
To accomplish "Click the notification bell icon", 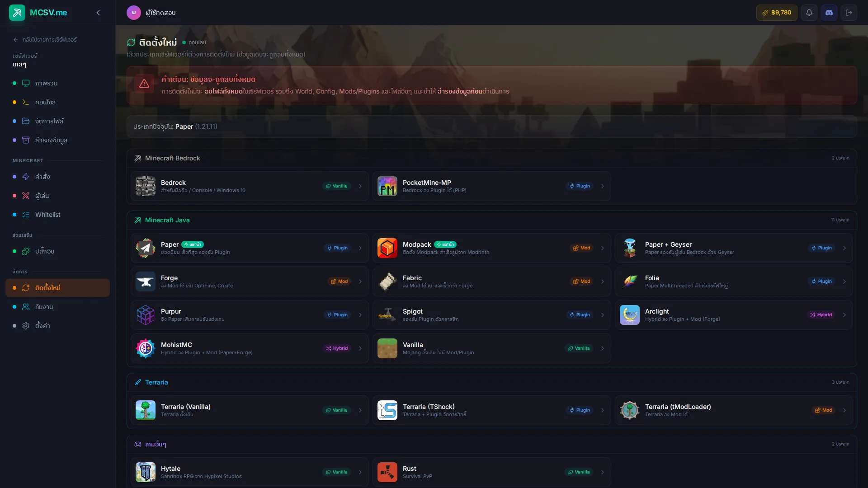I will [x=809, y=13].
